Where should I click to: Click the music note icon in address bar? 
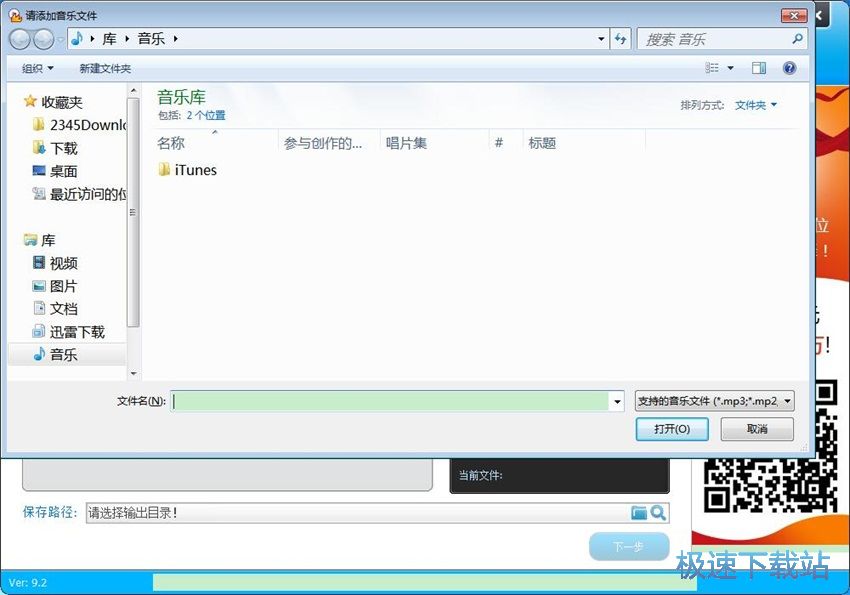point(78,38)
